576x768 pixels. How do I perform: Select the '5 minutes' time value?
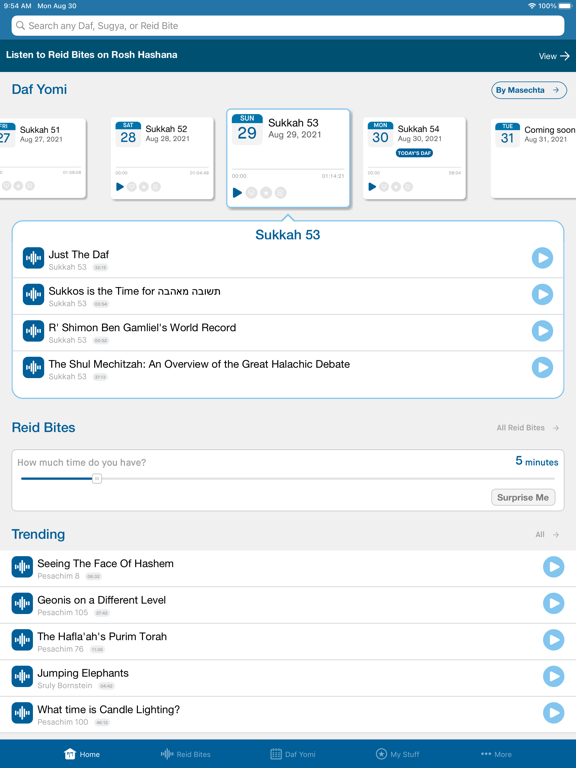(536, 461)
